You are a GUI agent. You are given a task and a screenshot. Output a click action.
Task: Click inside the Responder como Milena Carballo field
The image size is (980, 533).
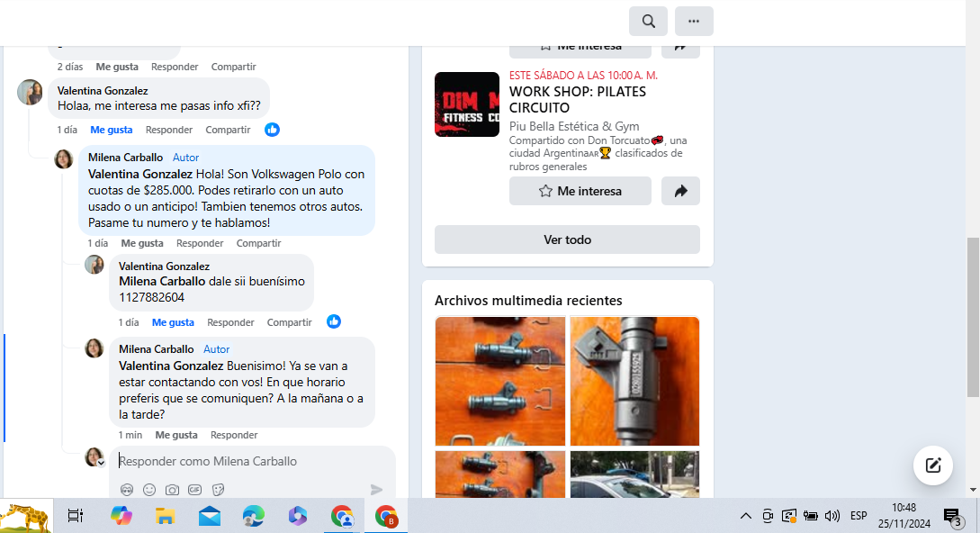tap(252, 461)
